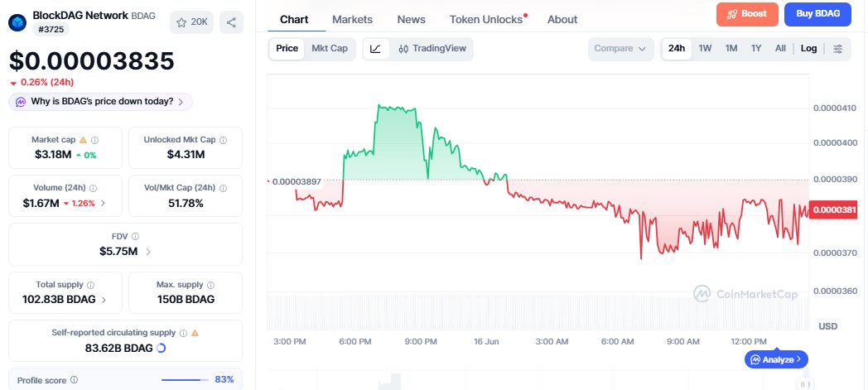
Task: Open the share icon button
Action: 231,22
